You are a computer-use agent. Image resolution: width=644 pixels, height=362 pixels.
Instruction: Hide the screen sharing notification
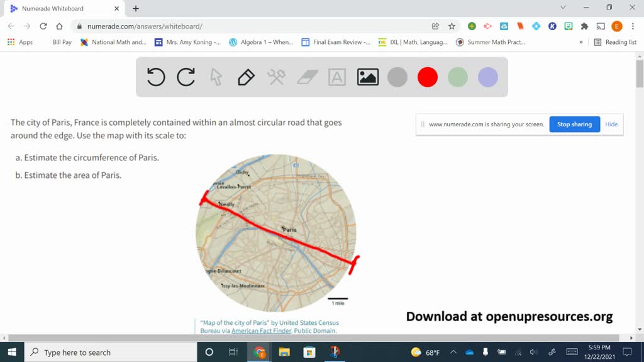pos(611,124)
